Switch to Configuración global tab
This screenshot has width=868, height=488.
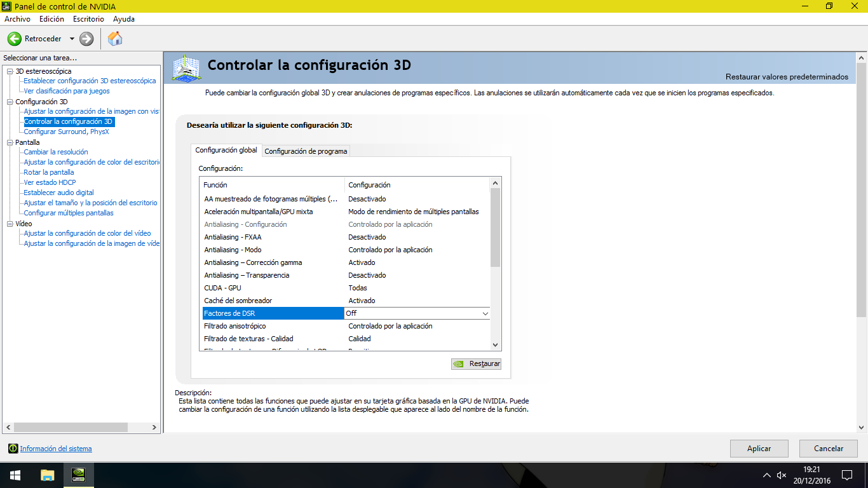pos(226,151)
